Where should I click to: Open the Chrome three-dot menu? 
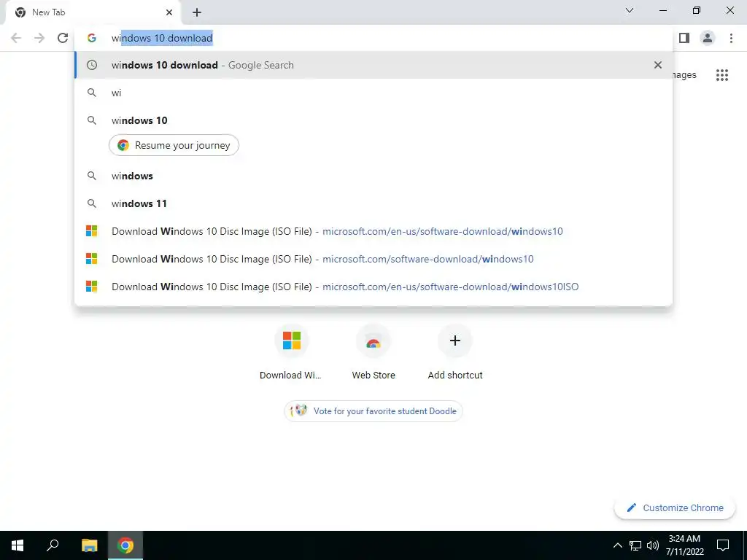pyautogui.click(x=731, y=38)
